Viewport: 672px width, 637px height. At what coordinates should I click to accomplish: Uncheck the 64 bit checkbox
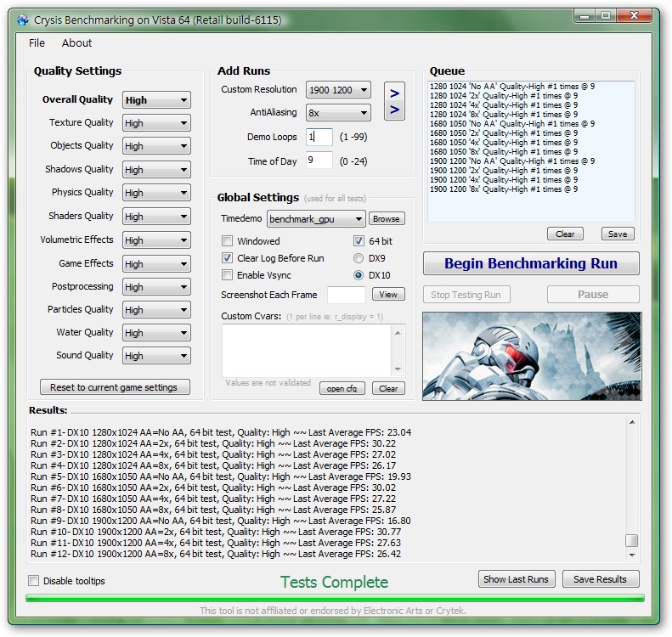[x=359, y=241]
